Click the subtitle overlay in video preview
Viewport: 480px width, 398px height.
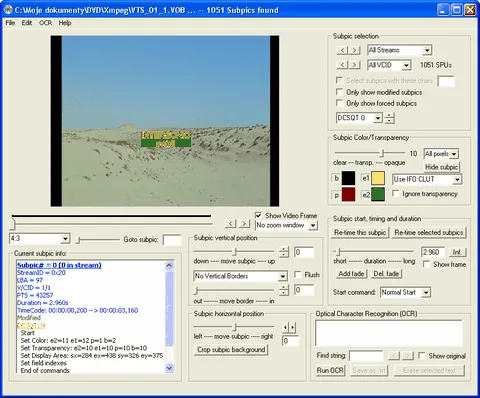click(166, 139)
